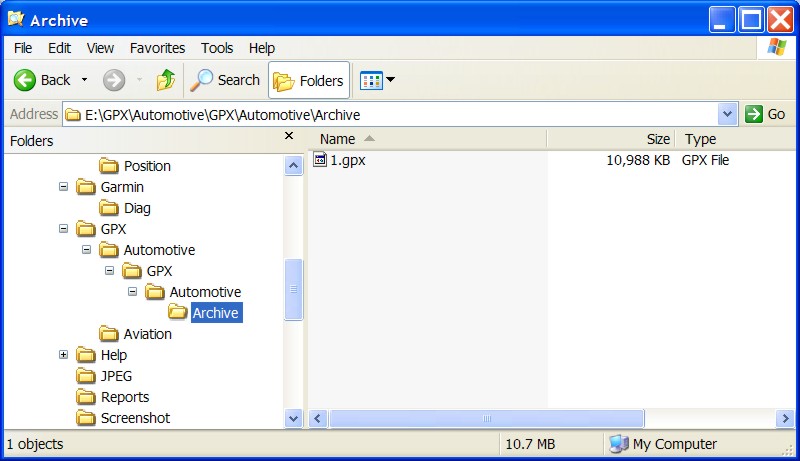Select the Diag folder
Image resolution: width=800 pixels, height=461 pixels.
tap(137, 208)
